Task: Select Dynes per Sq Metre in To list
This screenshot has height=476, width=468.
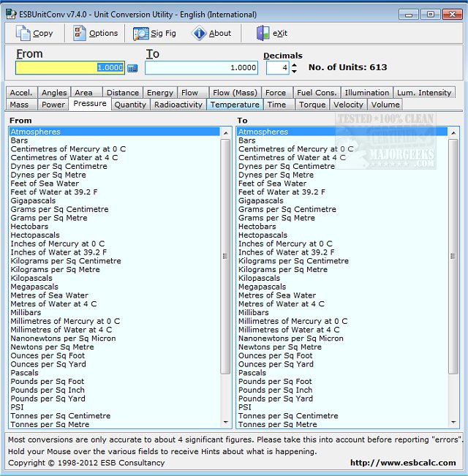Action: pos(341,175)
